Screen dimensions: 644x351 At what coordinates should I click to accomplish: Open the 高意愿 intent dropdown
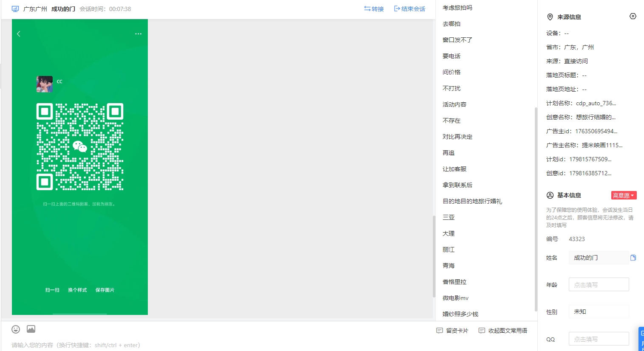[624, 195]
